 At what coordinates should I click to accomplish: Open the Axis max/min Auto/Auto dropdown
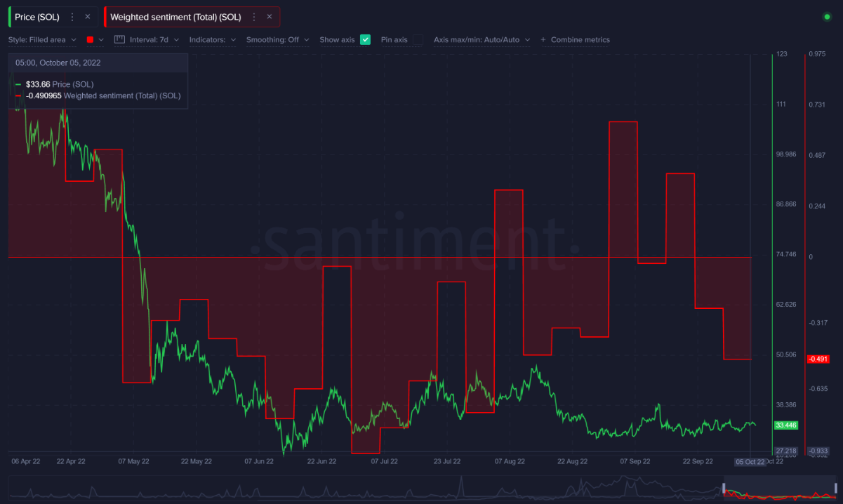(x=482, y=40)
